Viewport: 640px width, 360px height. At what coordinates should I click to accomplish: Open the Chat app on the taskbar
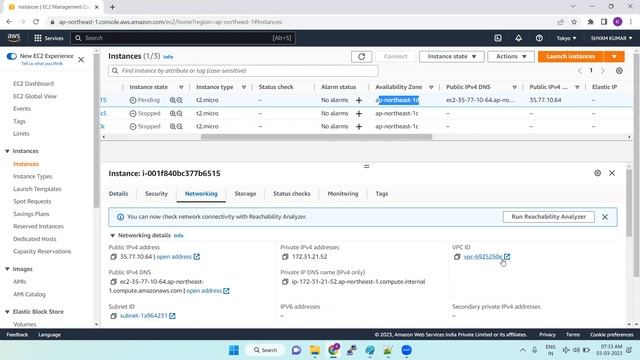[296, 350]
